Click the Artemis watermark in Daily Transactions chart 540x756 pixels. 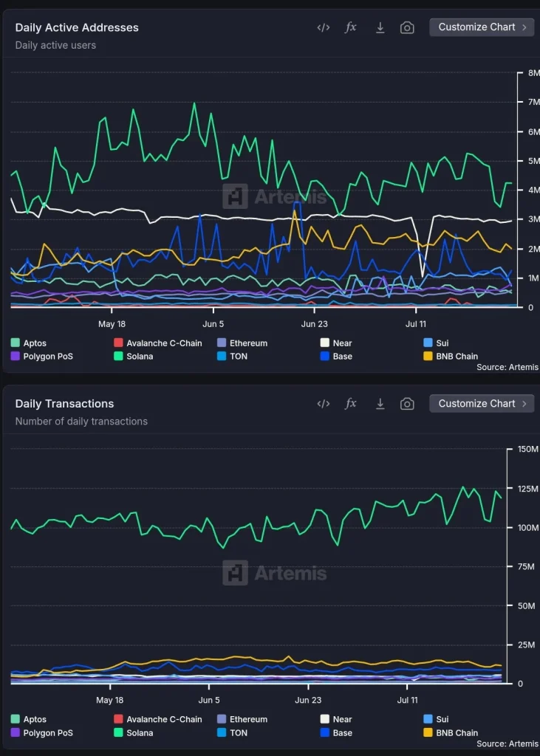(x=274, y=573)
